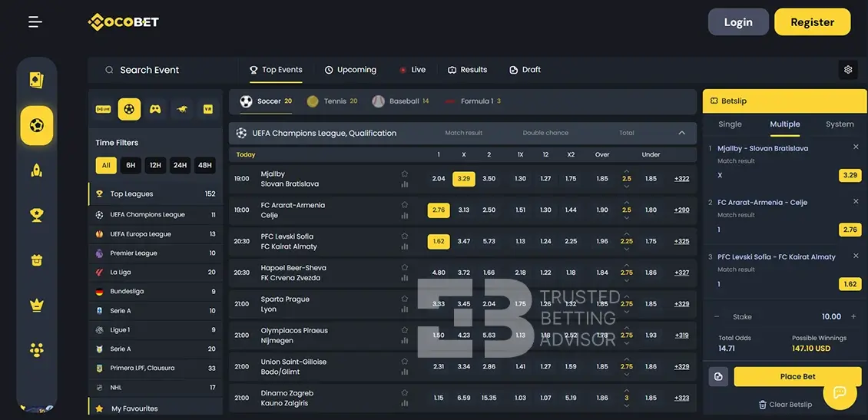
Task: Select the Formula 1 sport tab
Action: (x=473, y=101)
